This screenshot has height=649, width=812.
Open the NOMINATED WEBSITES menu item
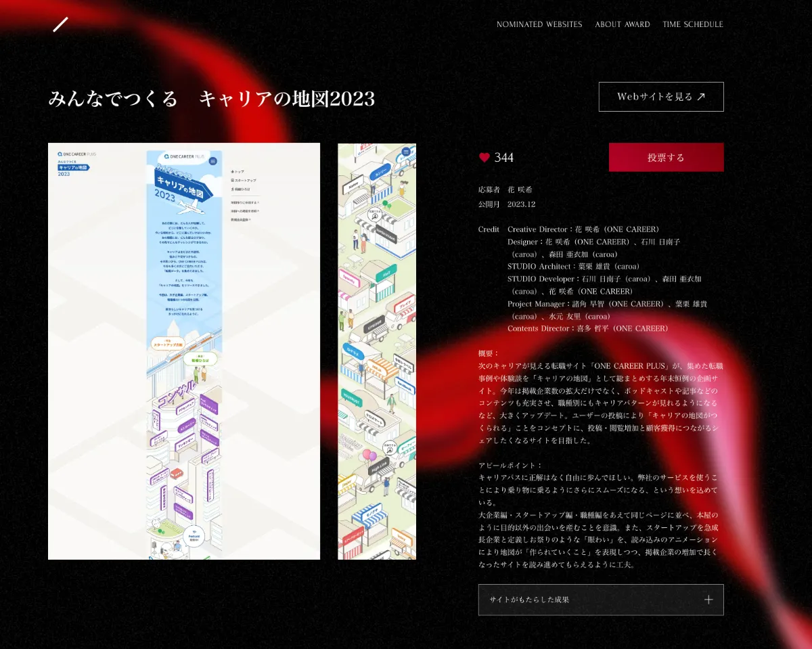(x=539, y=24)
